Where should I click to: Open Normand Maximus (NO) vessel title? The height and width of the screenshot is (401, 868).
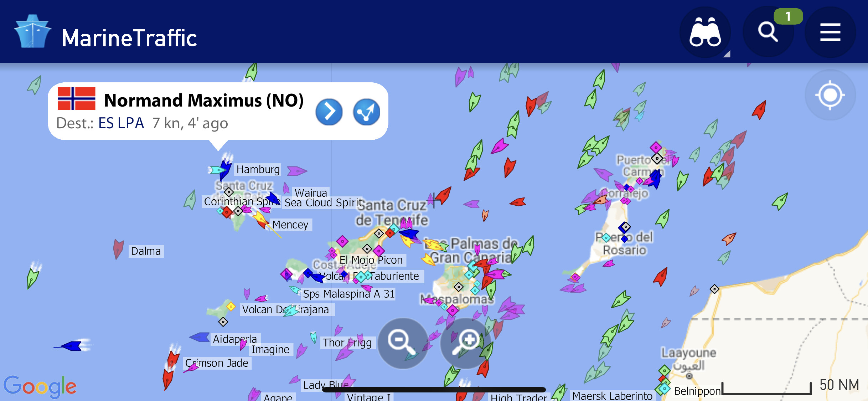[x=204, y=101]
